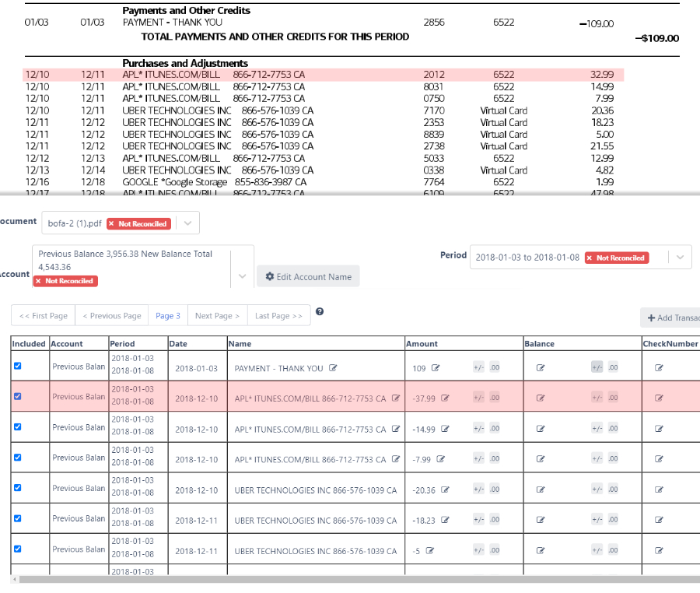Uncheck Included on the PAYMENT - THANK YOU row

(18, 366)
